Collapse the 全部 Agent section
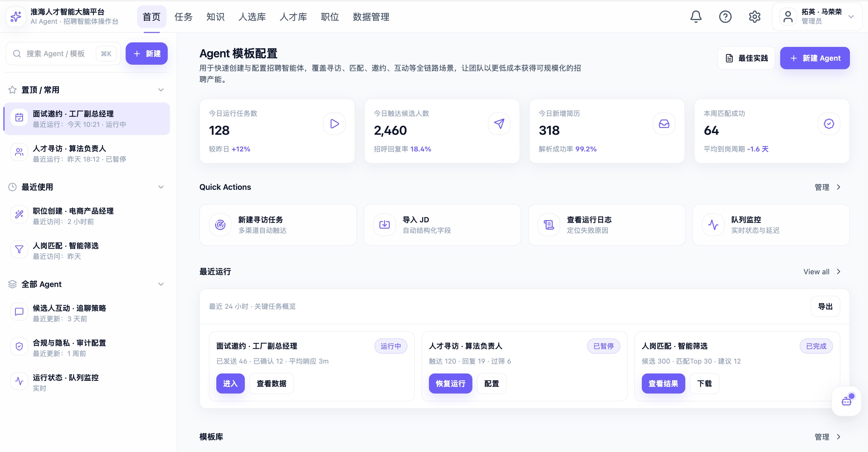The image size is (868, 452). pyautogui.click(x=161, y=284)
